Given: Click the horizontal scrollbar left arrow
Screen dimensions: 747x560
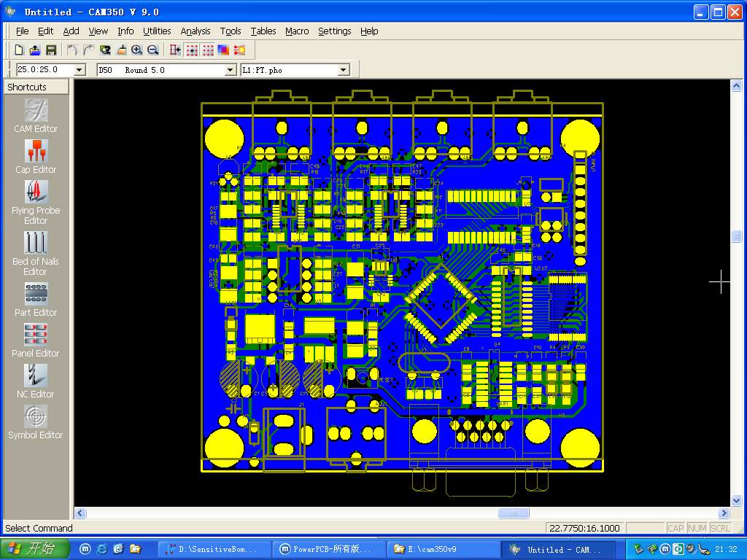Looking at the screenshot, I should tap(80, 513).
